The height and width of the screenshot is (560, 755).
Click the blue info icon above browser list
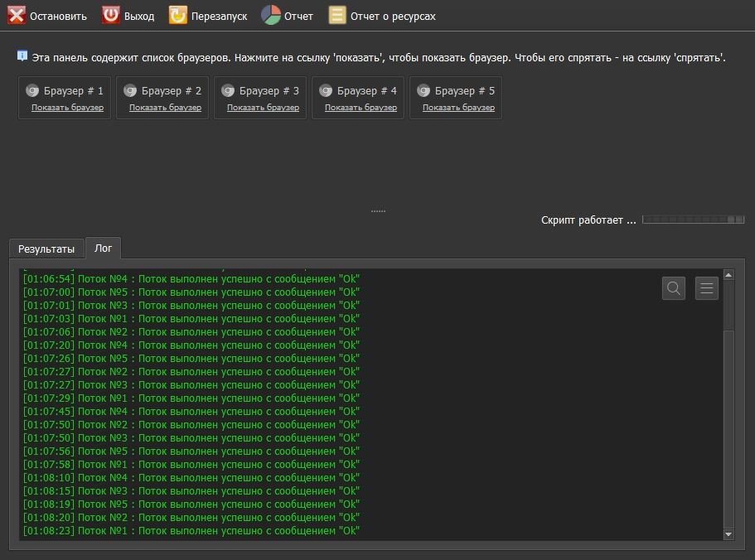tap(22, 56)
